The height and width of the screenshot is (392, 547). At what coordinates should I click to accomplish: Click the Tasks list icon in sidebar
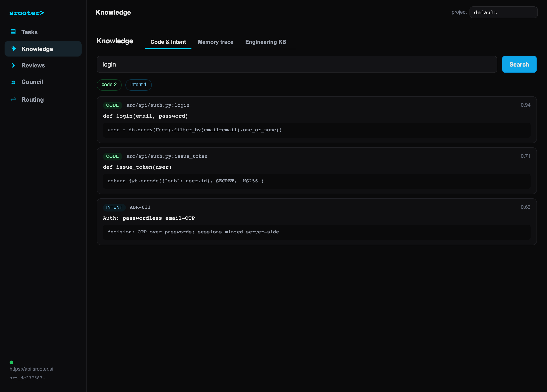pos(13,32)
